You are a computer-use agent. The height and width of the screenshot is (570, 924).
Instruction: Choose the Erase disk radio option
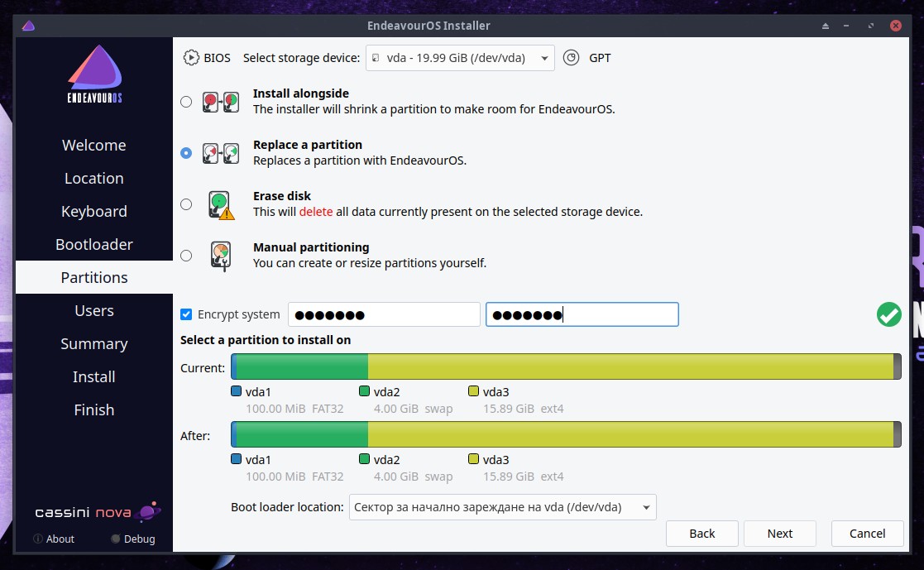click(x=186, y=204)
